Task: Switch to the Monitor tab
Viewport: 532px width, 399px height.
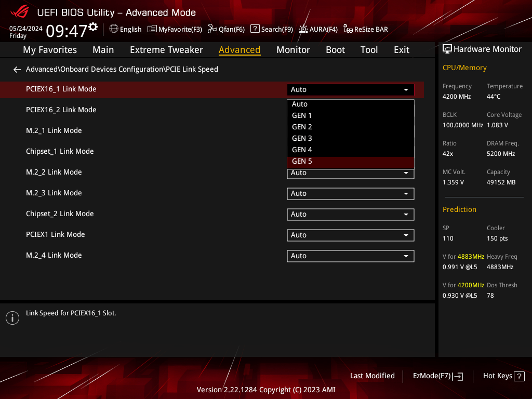Action: [x=293, y=50]
